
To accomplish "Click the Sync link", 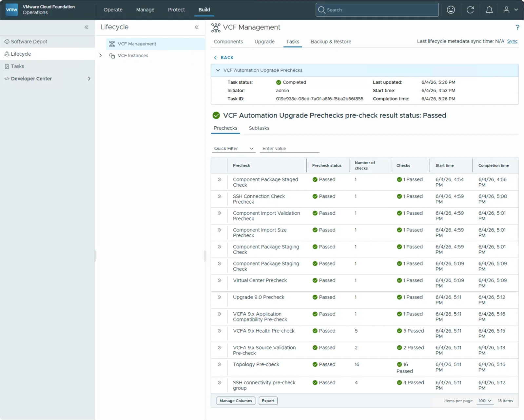I will (512, 41).
